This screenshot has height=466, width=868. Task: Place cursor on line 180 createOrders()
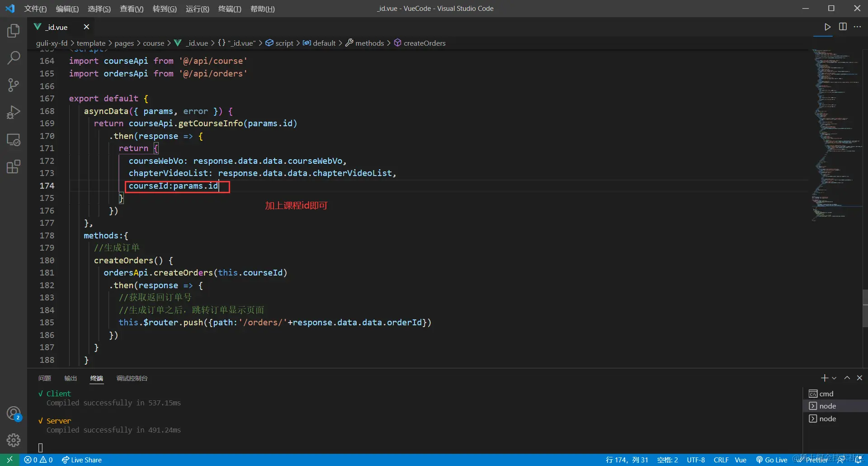[x=133, y=260]
